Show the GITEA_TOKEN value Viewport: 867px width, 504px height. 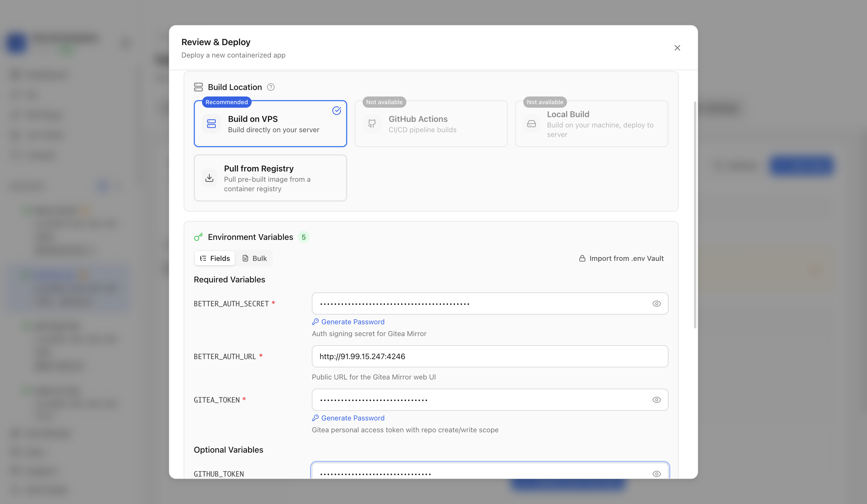(656, 400)
